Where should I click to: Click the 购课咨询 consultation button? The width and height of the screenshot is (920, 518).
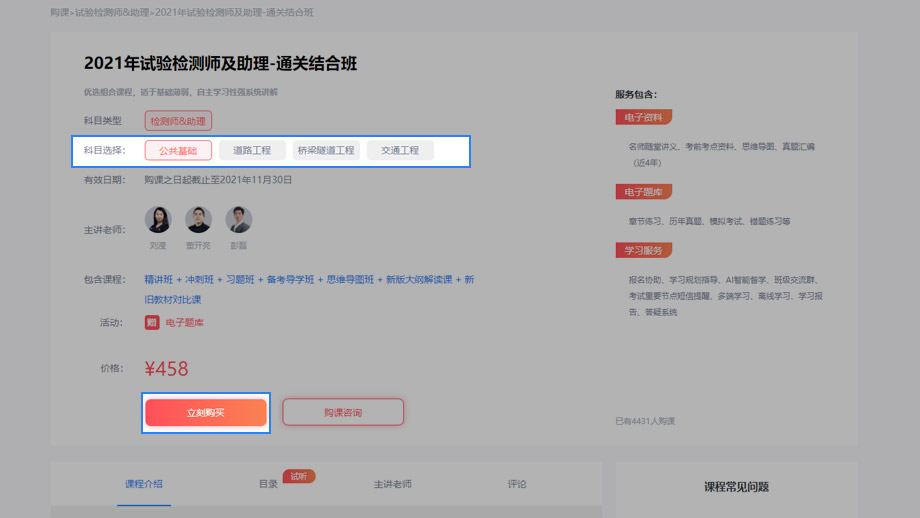tap(343, 412)
